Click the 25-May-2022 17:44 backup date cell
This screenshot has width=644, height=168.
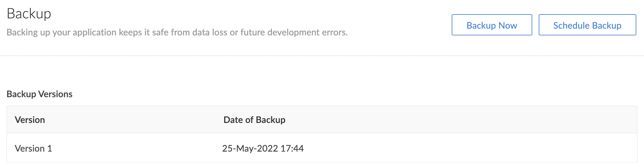pos(263,148)
